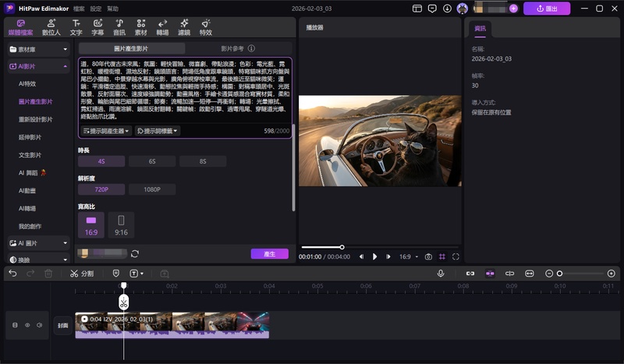Open the 特效 effects panel
This screenshot has width=624, height=364.
click(x=205, y=27)
